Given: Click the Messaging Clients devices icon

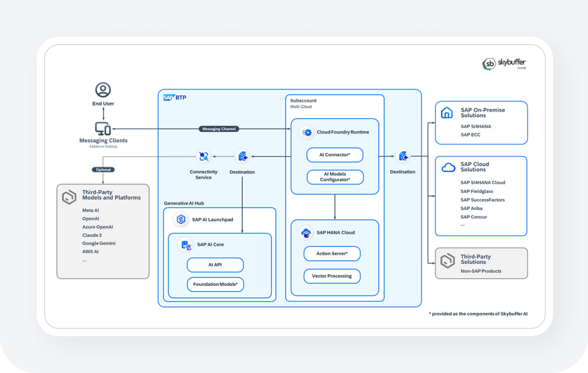Looking at the screenshot, I should pyautogui.click(x=103, y=129).
